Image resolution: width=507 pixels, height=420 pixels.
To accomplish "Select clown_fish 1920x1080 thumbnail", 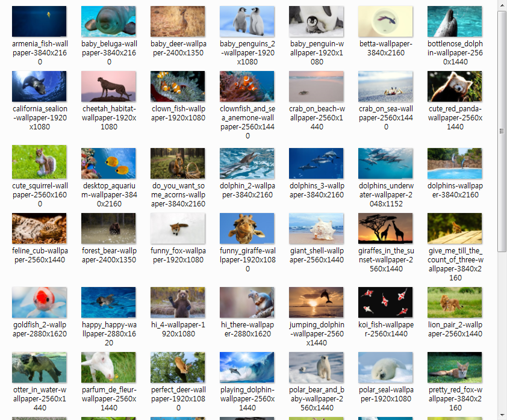I will point(178,86).
